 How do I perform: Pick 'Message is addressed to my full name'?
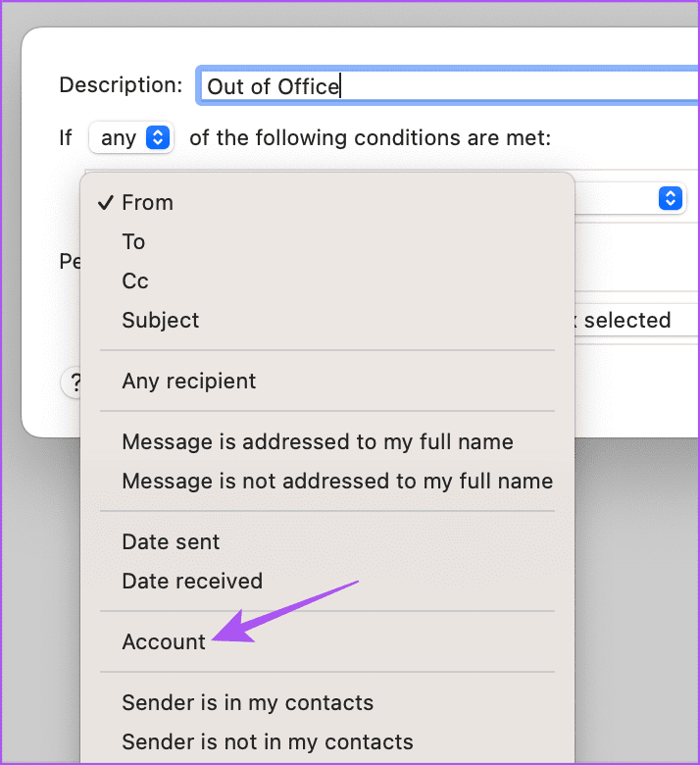pos(327,442)
